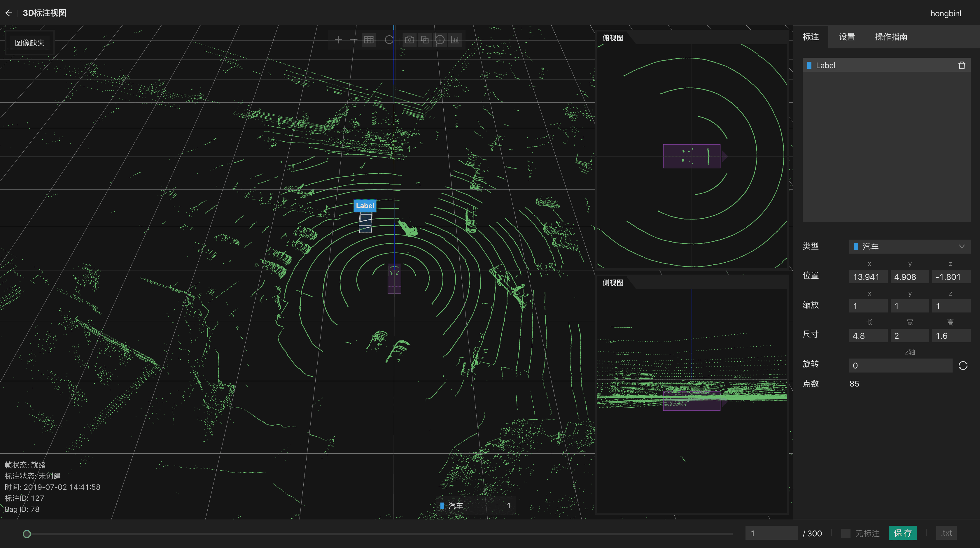Open the info circle icon

pos(440,40)
